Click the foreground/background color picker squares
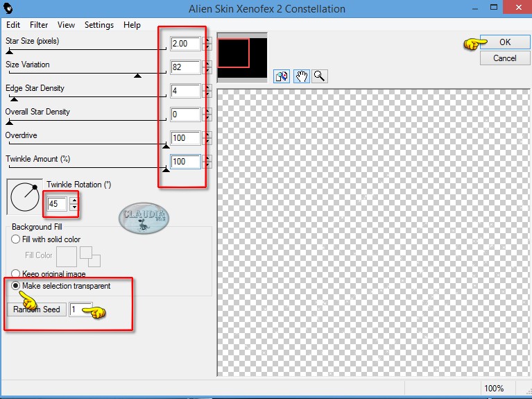The width and height of the screenshot is (532, 399). 90,256
